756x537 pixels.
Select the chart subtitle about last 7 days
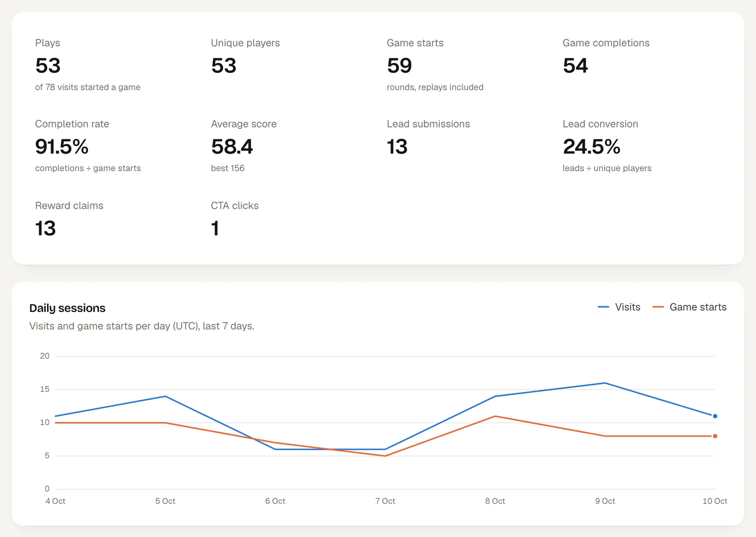coord(142,326)
